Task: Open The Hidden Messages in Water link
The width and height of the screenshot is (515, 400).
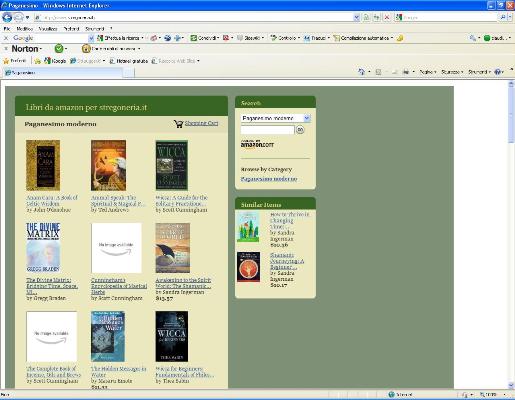Action: pyautogui.click(x=119, y=372)
